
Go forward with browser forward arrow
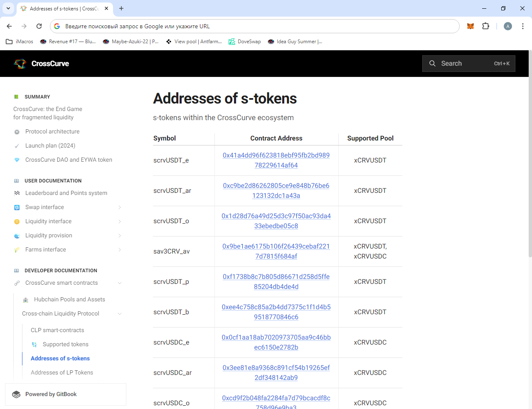24,26
